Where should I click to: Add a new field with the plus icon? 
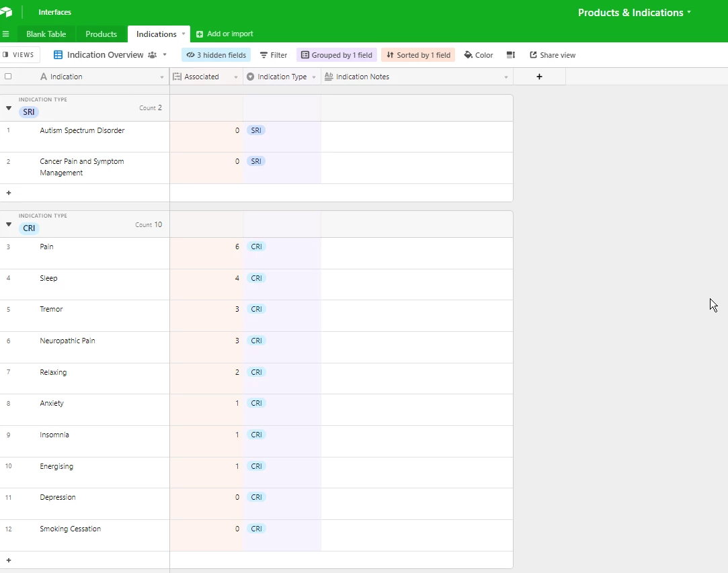(x=539, y=77)
